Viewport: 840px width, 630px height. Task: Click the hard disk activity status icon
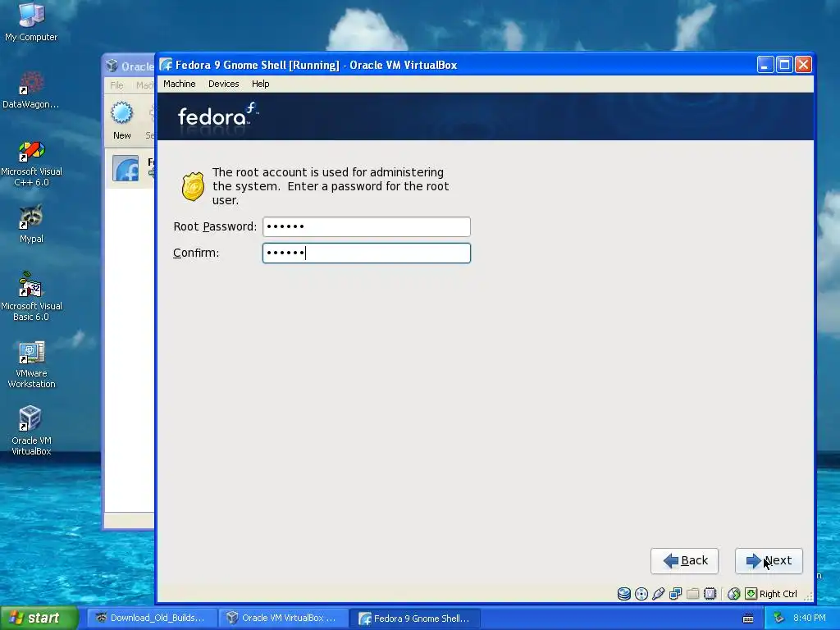[624, 594]
